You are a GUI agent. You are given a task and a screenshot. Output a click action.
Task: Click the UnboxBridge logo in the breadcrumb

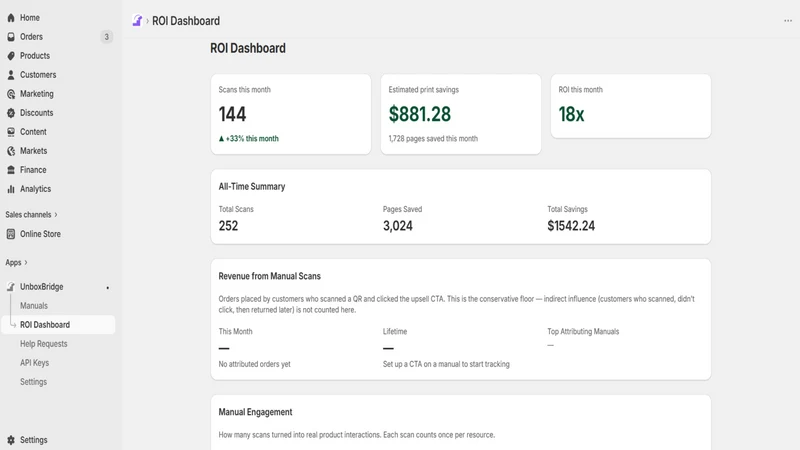137,20
